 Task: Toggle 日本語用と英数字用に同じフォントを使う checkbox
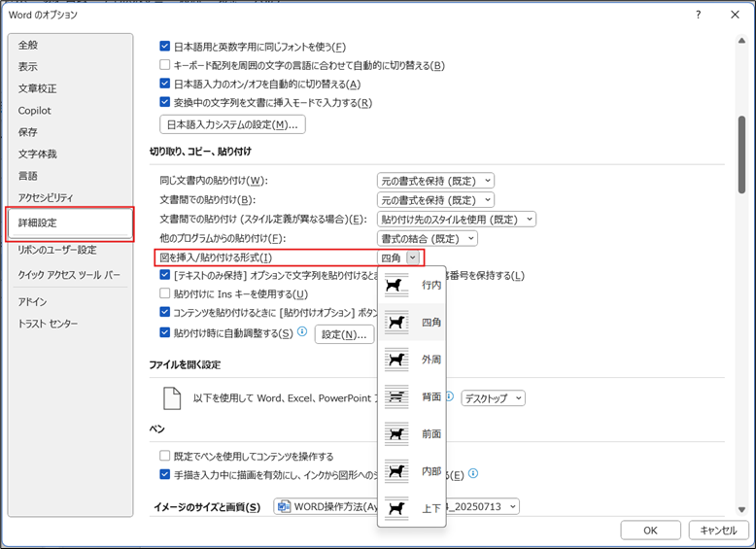click(x=165, y=47)
